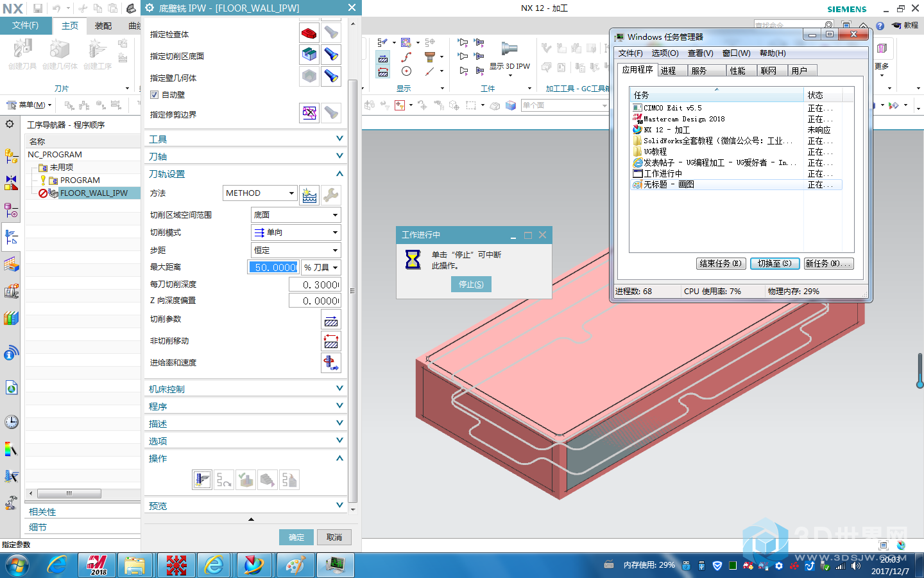The height and width of the screenshot is (578, 924).
Task: Click the Generate tool path icon under 操作
Action: pos(202,480)
